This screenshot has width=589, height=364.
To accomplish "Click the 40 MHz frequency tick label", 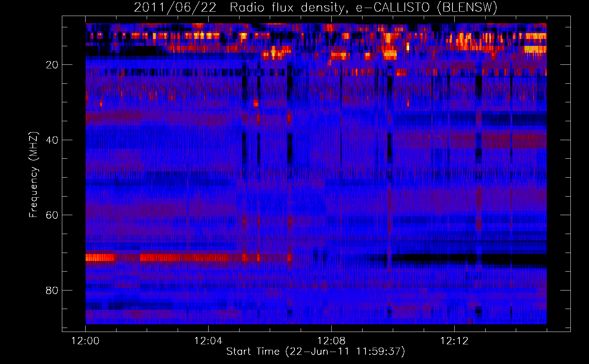I will pyautogui.click(x=52, y=140).
